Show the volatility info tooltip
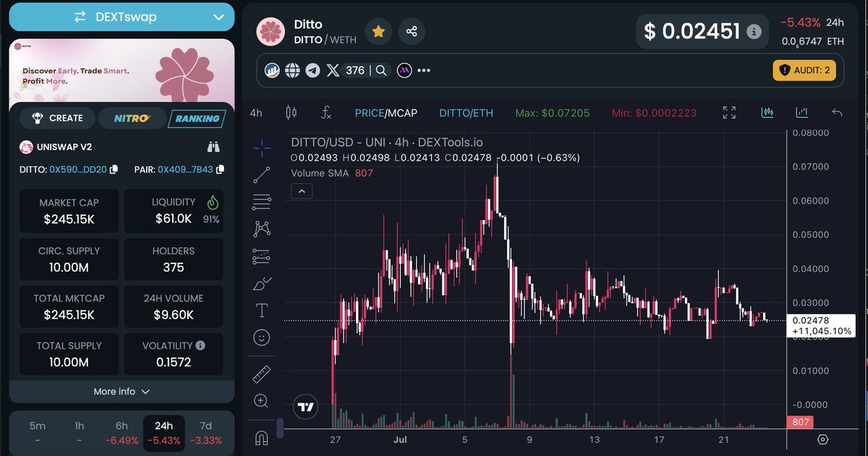The width and height of the screenshot is (868, 456). 200,346
